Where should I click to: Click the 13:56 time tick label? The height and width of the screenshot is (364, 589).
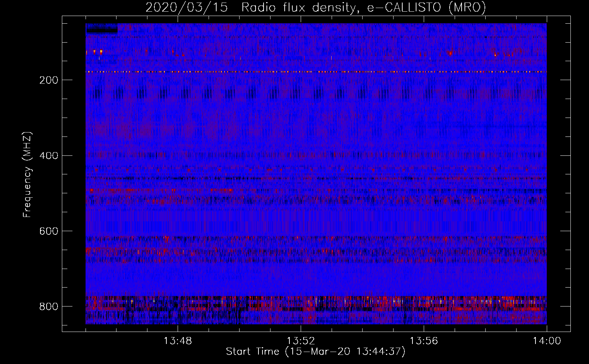424,341
